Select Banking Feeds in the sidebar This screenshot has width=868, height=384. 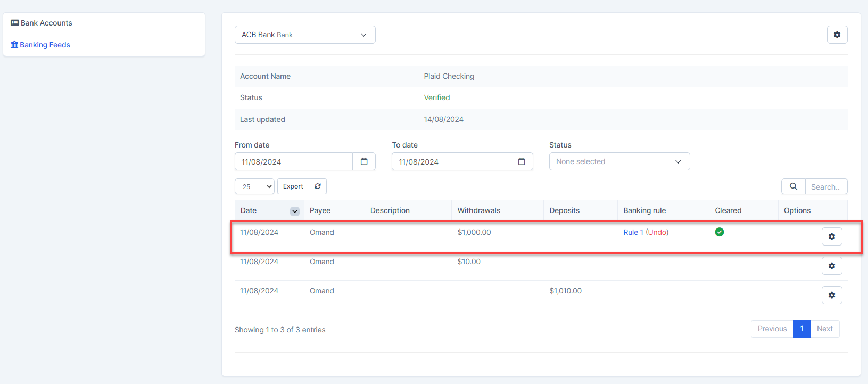(45, 45)
